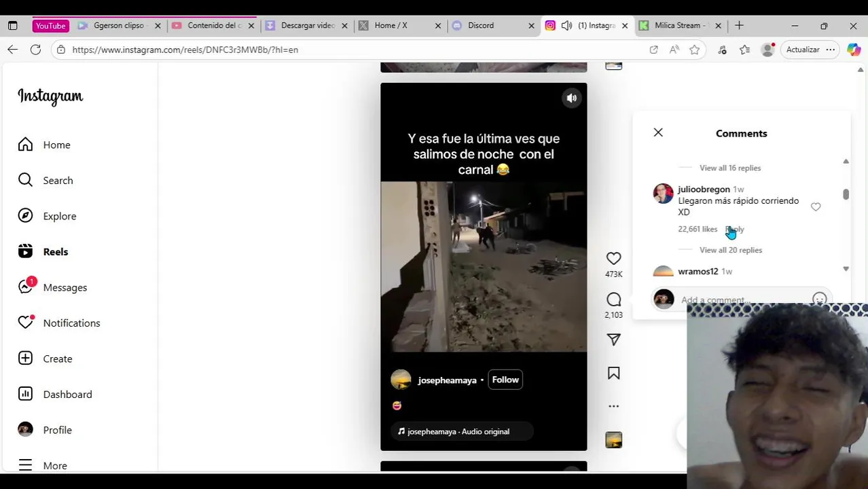The width and height of the screenshot is (868, 489).
Task: Refresh the page
Action: pyautogui.click(x=35, y=50)
